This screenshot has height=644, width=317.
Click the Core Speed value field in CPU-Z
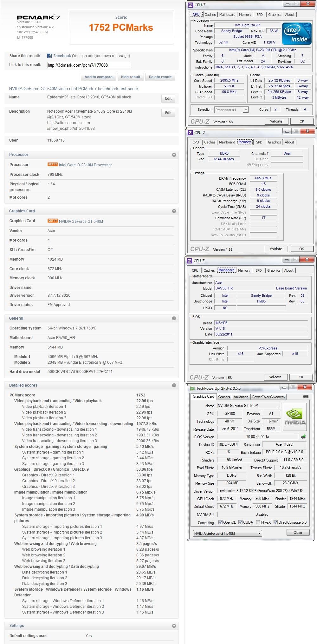(229, 81)
